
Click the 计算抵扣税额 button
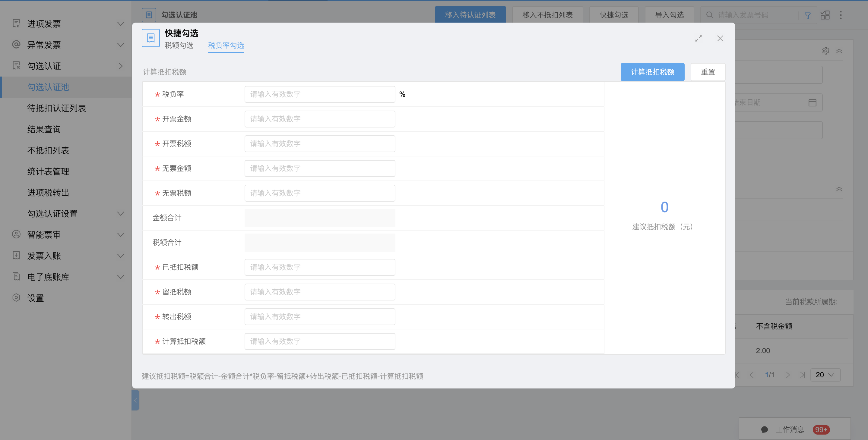pyautogui.click(x=652, y=72)
